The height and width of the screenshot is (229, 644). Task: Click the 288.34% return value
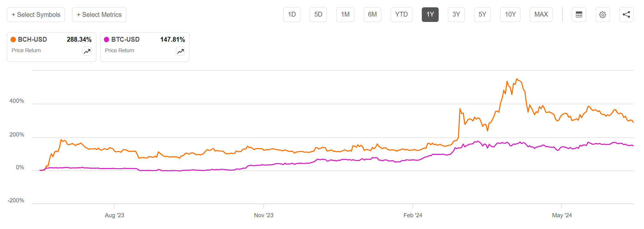coord(79,39)
